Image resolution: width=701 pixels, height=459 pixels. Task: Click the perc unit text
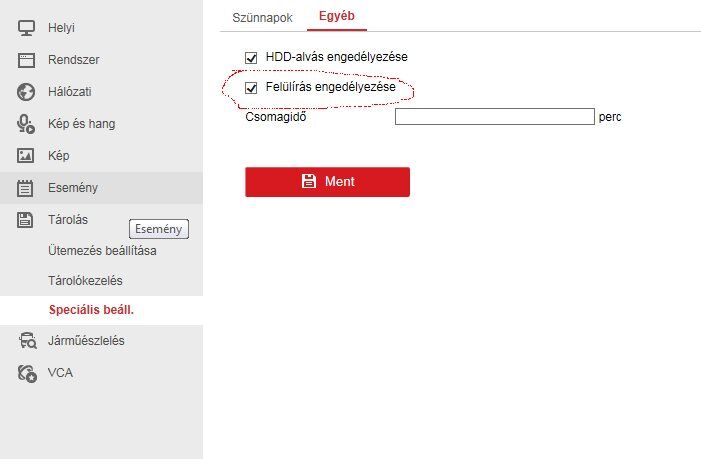click(x=610, y=117)
